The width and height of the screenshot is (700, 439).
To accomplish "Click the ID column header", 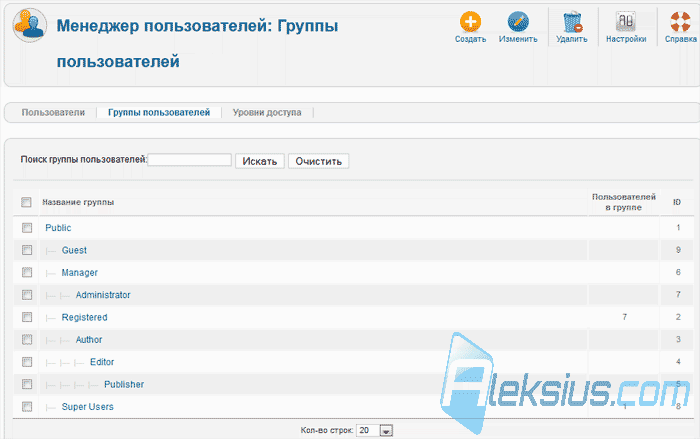I will (x=677, y=202).
